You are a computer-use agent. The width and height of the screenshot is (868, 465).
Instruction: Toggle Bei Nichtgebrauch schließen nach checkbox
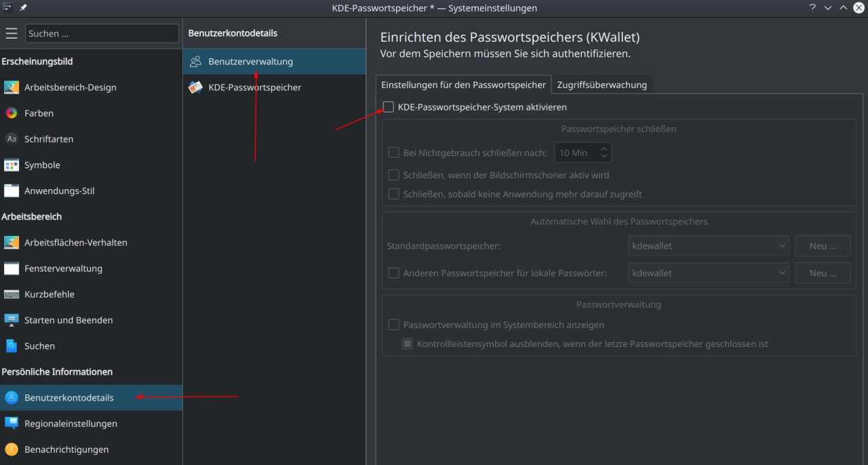(x=393, y=153)
